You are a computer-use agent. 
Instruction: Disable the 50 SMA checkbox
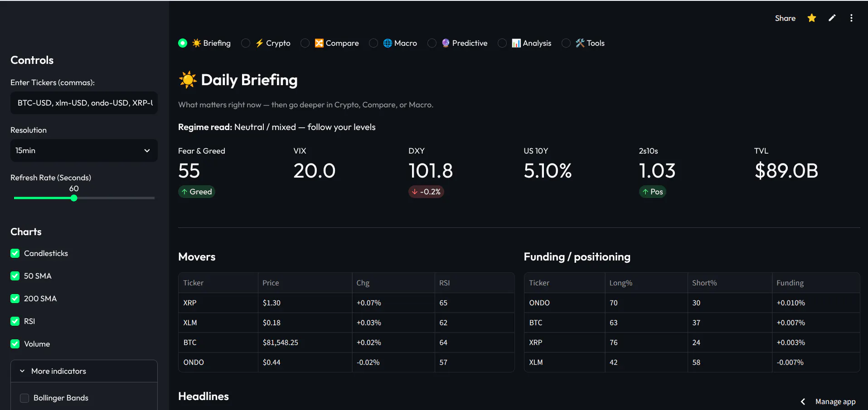point(15,276)
